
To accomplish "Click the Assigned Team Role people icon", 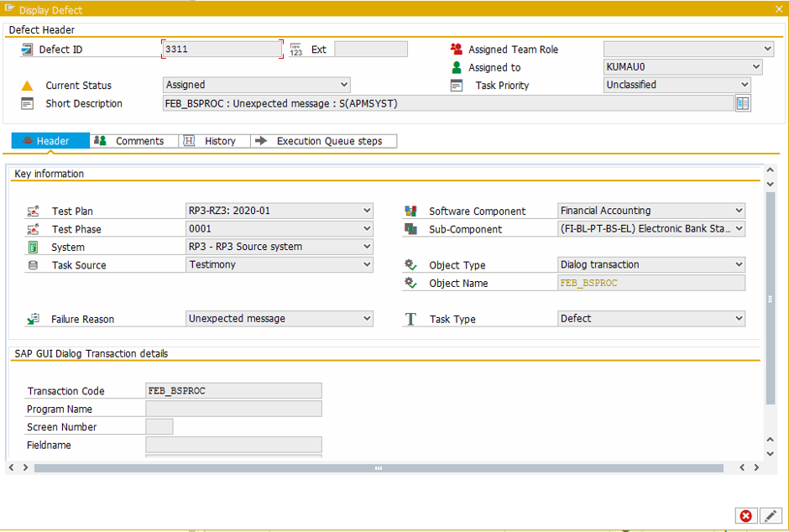I will click(457, 49).
